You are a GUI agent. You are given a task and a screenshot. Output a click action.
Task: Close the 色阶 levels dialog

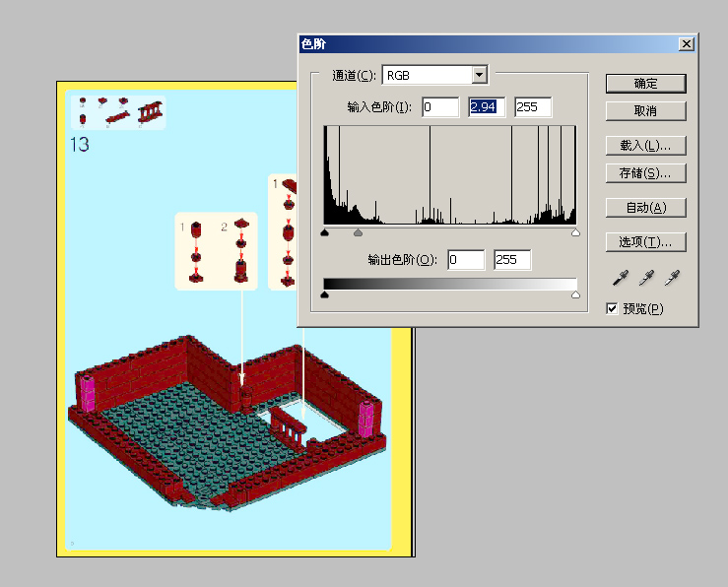click(x=687, y=44)
